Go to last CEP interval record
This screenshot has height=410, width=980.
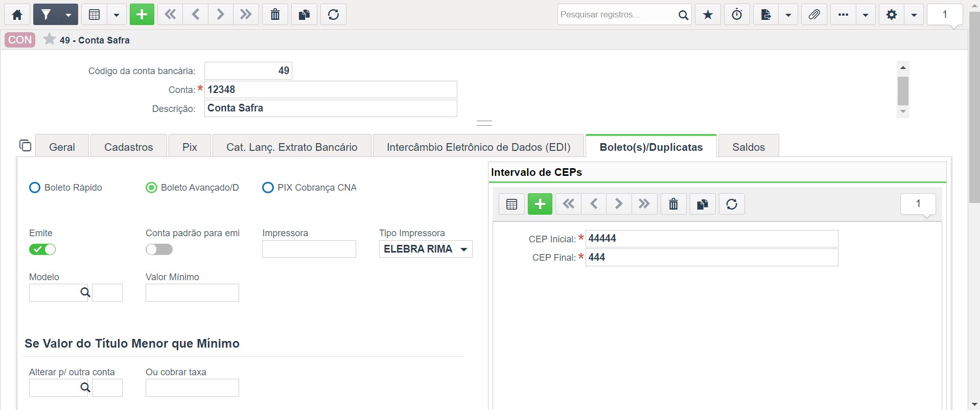[644, 204]
